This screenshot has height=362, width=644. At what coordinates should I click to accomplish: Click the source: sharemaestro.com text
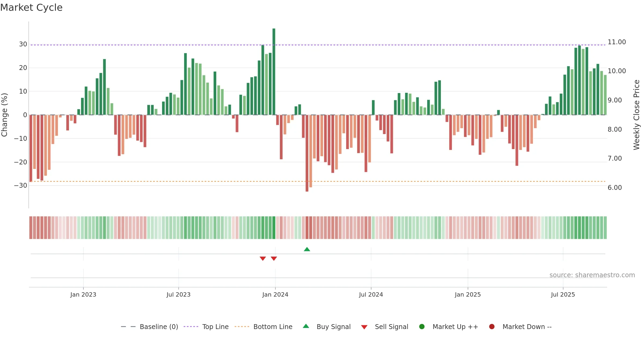click(592, 275)
